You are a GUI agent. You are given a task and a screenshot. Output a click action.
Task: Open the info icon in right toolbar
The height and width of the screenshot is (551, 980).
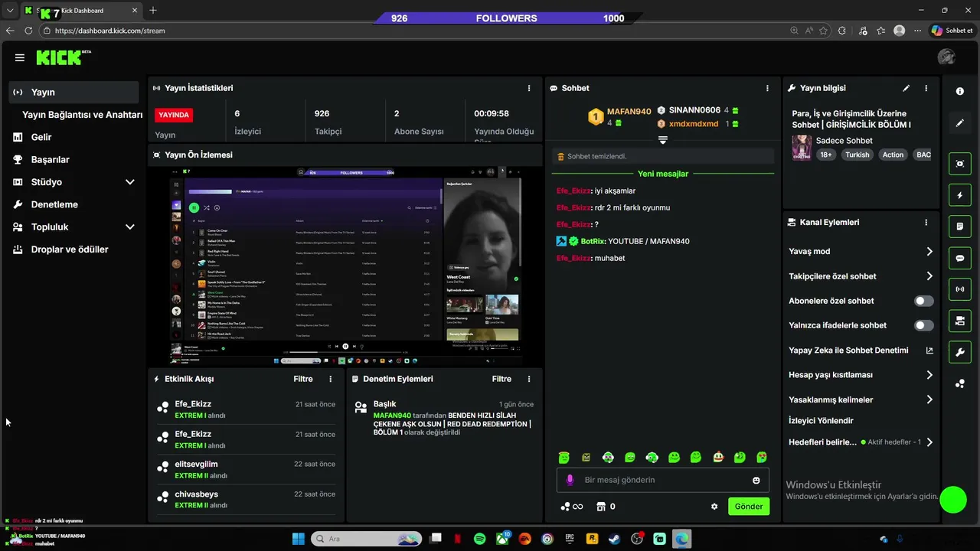(x=960, y=91)
